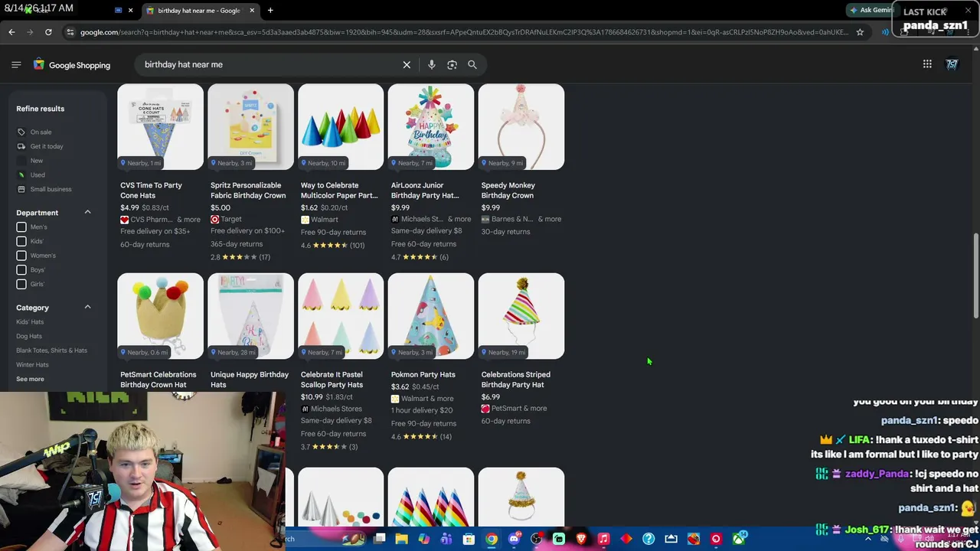Screen dimensions: 980x551
Task: Filter results by Small business
Action: (x=51, y=189)
